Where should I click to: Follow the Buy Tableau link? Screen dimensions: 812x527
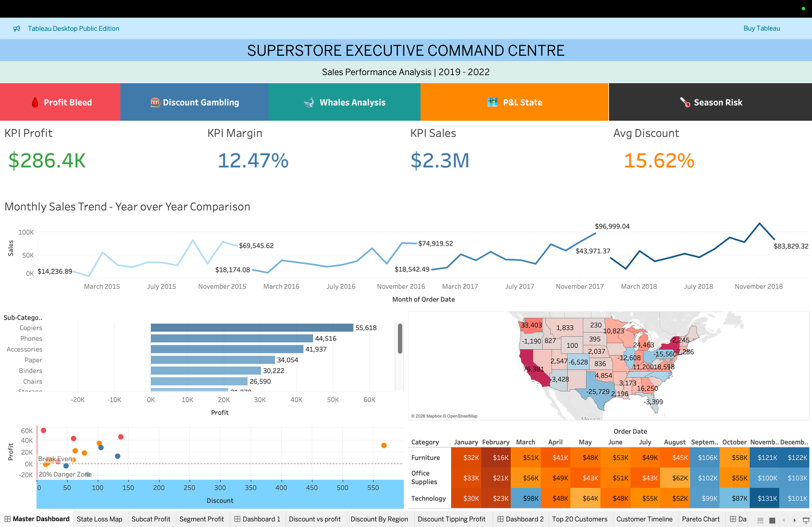pyautogui.click(x=762, y=28)
